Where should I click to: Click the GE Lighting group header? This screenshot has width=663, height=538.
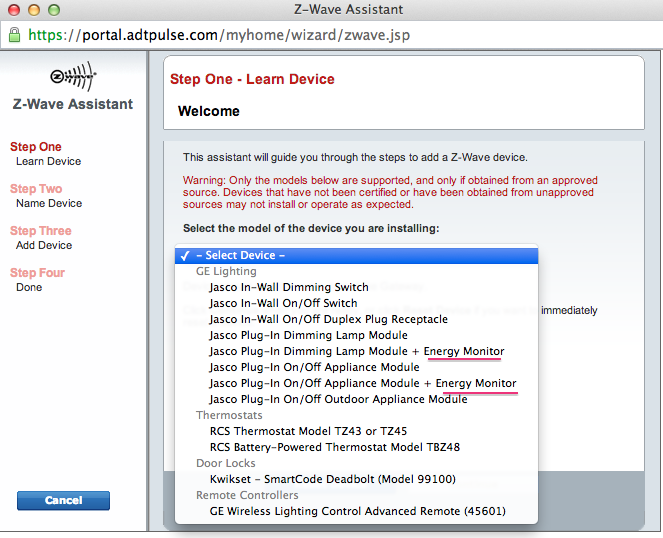(226, 272)
